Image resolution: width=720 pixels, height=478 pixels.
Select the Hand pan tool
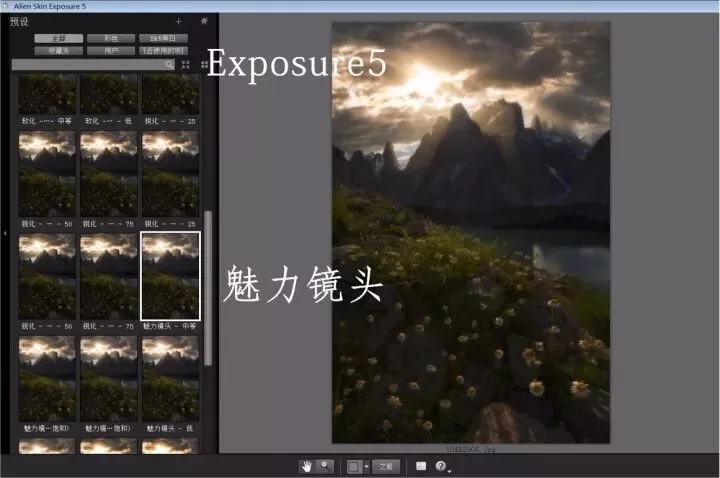(306, 467)
